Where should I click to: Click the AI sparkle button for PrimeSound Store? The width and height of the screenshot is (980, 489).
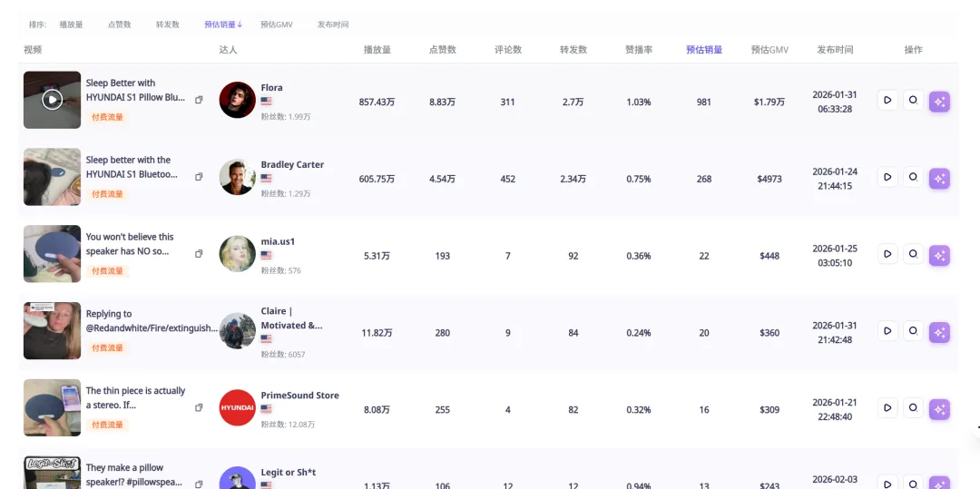tap(939, 409)
